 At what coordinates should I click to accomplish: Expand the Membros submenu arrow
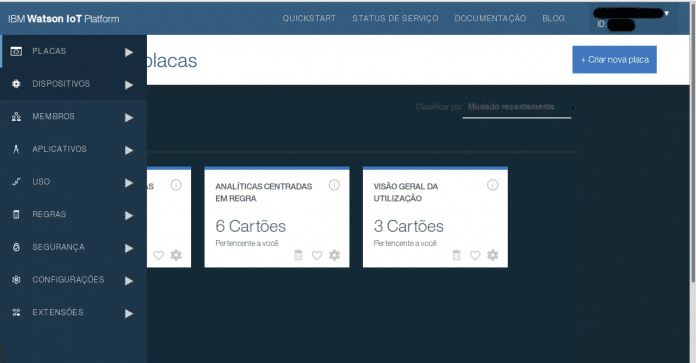pos(129,118)
